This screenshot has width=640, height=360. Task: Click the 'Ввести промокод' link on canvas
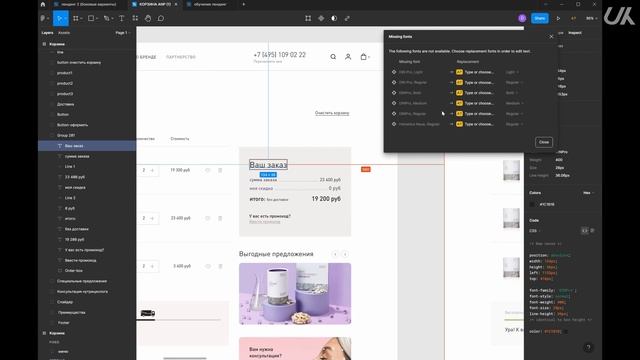264,222
